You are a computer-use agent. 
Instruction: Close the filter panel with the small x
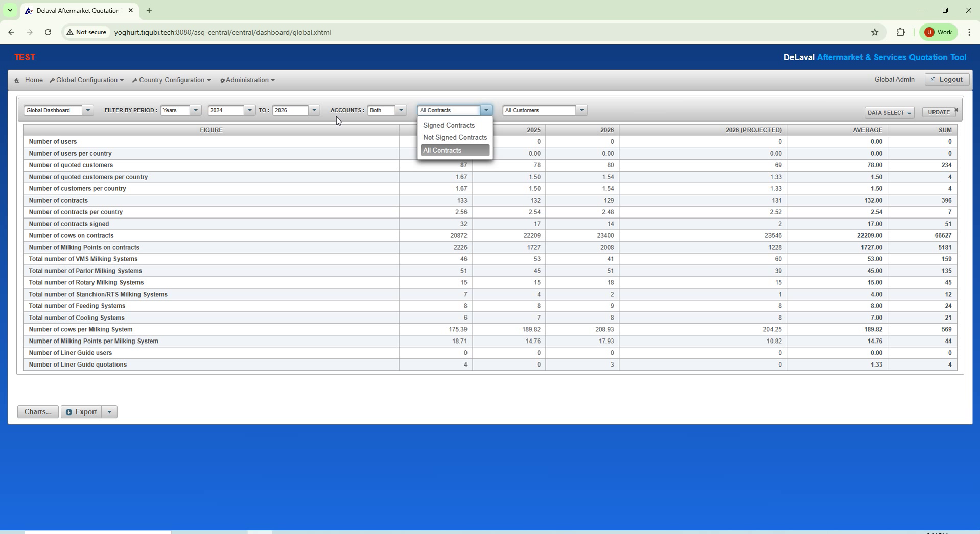956,110
